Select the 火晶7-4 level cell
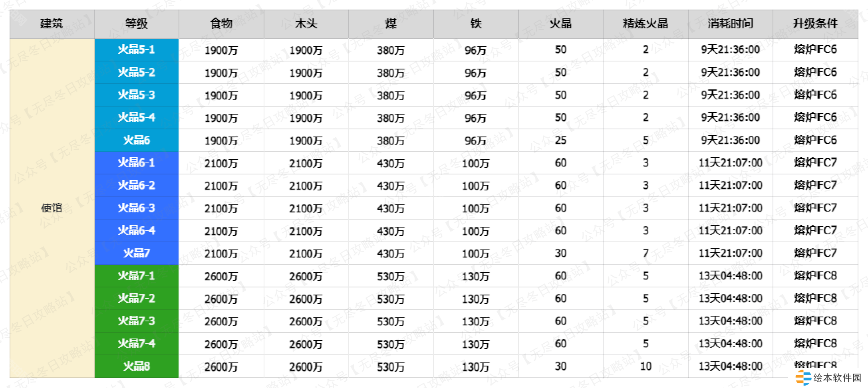 pos(137,344)
